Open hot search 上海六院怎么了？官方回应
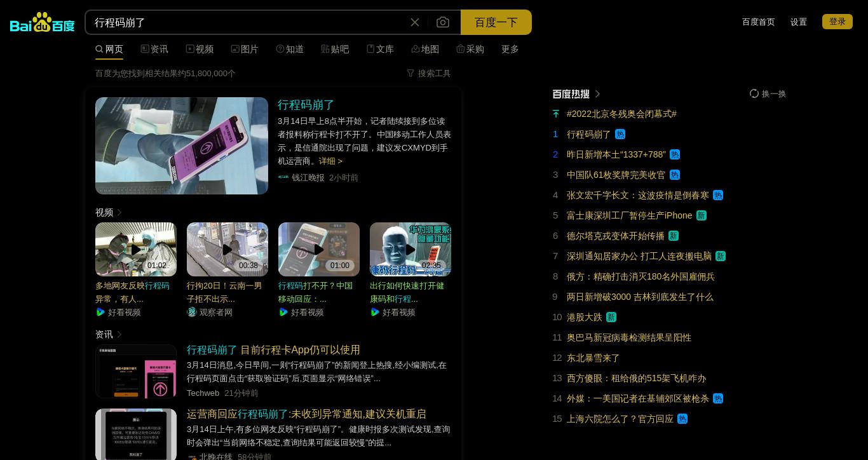 point(620,419)
